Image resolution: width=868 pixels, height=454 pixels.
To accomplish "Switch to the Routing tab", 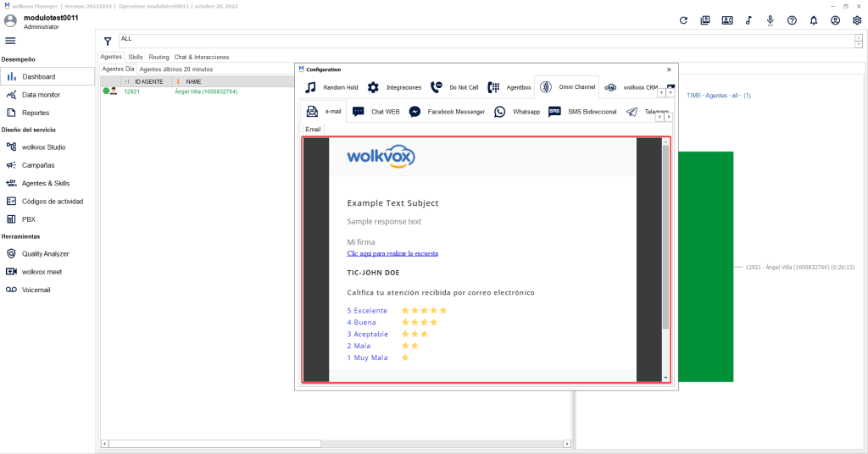I will tap(159, 57).
